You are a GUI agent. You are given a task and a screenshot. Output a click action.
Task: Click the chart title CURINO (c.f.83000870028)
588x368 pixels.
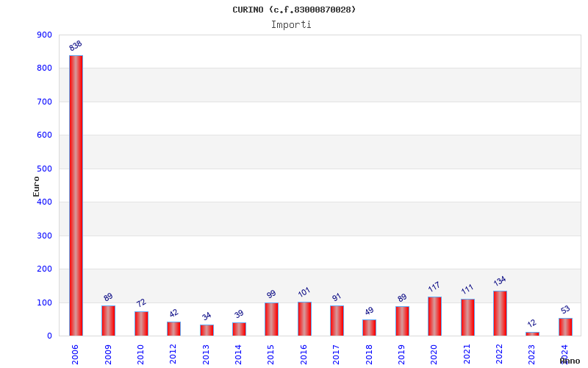click(294, 10)
